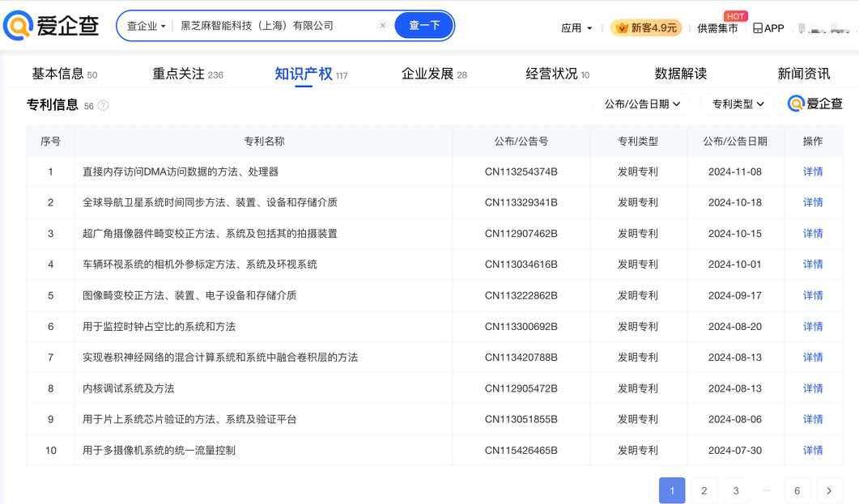
Task: Click the help question mark beside 专利信息
Action: (x=103, y=105)
